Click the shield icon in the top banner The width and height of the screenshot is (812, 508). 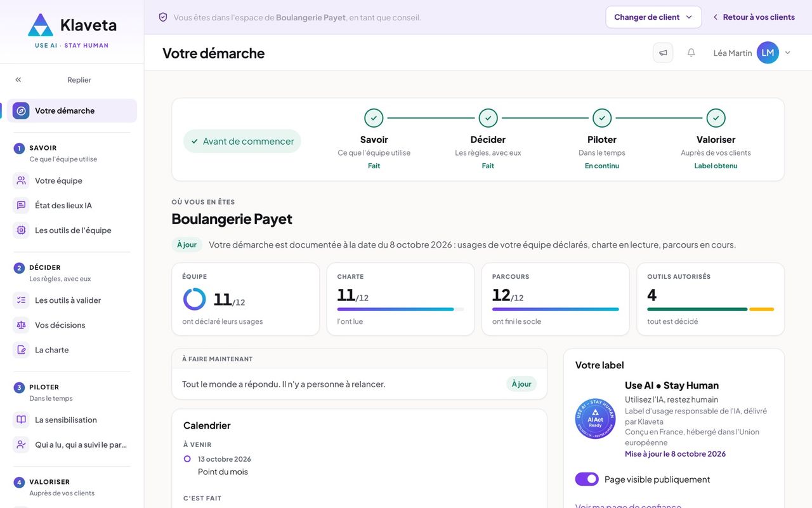click(163, 17)
